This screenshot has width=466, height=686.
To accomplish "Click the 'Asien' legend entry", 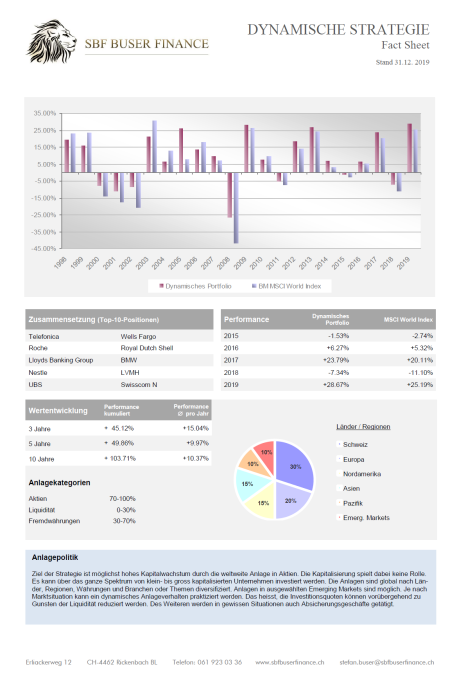I will [351, 488].
